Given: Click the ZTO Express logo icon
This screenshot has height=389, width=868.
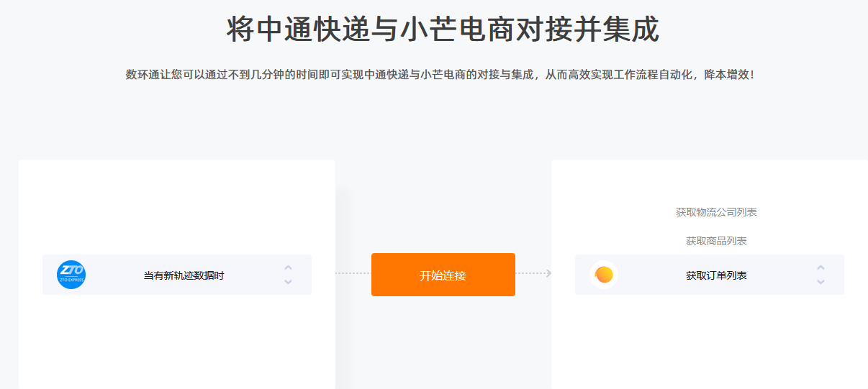Looking at the screenshot, I should tap(71, 275).
